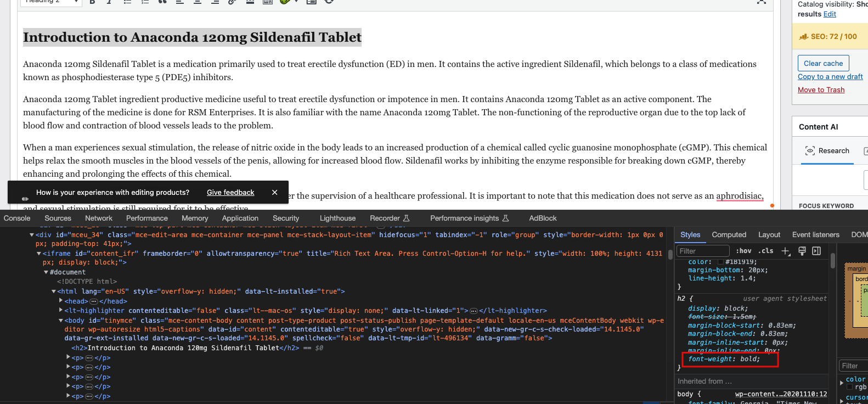Switch to the Lighthouse tab

[337, 218]
